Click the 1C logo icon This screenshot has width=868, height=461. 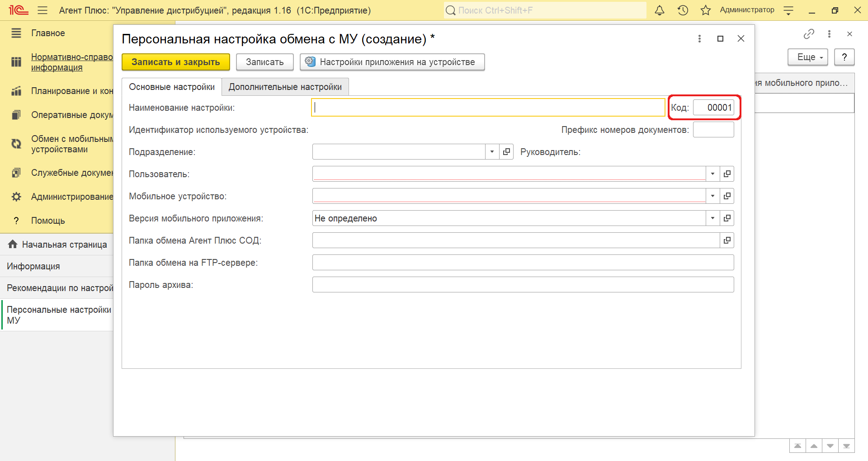point(19,10)
